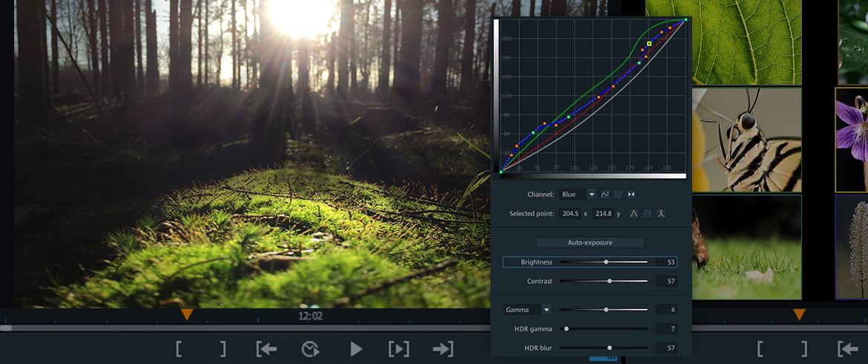Click the selected point x field 204.5
Image resolution: width=868 pixels, height=364 pixels.
point(571,214)
